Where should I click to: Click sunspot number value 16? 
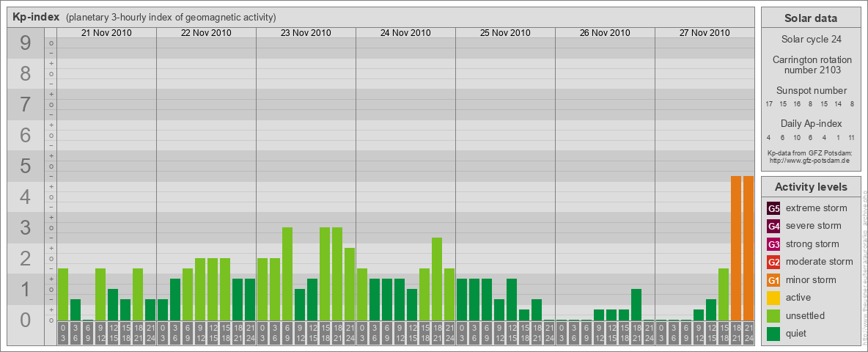pos(797,104)
